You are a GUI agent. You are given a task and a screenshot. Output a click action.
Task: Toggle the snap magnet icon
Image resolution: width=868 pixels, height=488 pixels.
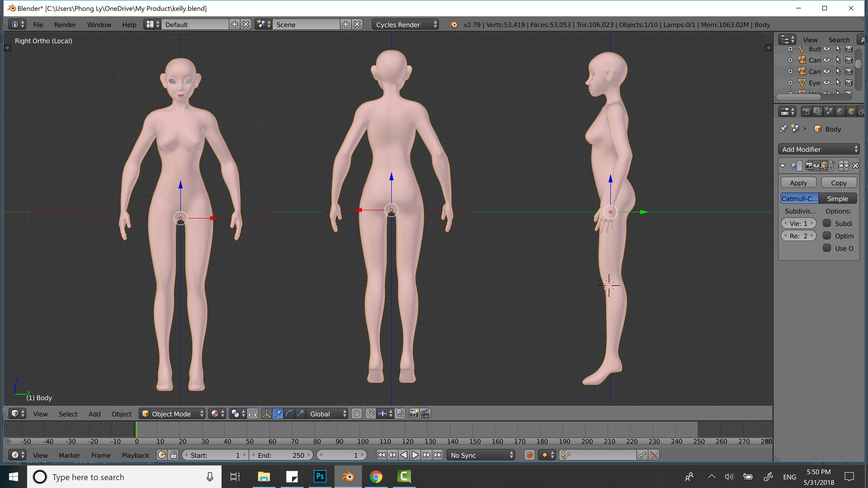click(370, 414)
